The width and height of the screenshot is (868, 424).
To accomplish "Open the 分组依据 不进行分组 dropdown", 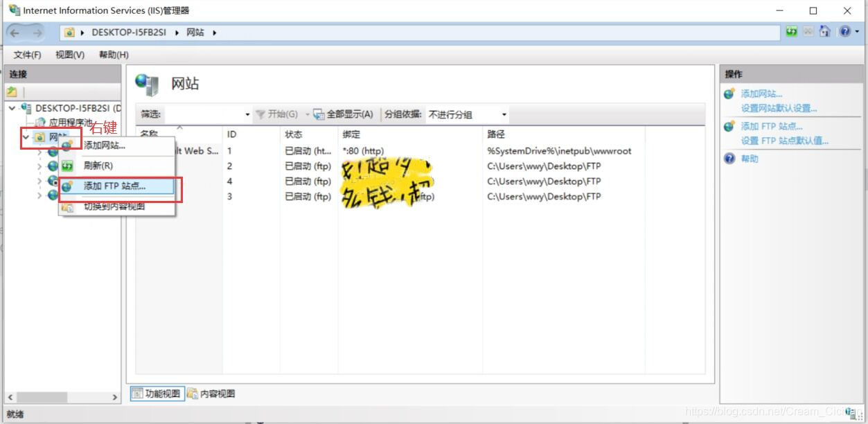I will (504, 114).
